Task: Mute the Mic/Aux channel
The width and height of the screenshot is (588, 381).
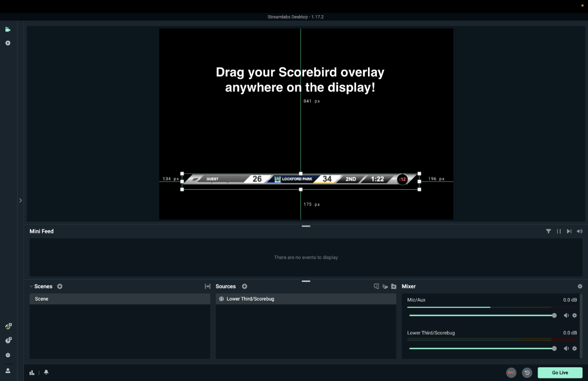Action: pos(566,315)
